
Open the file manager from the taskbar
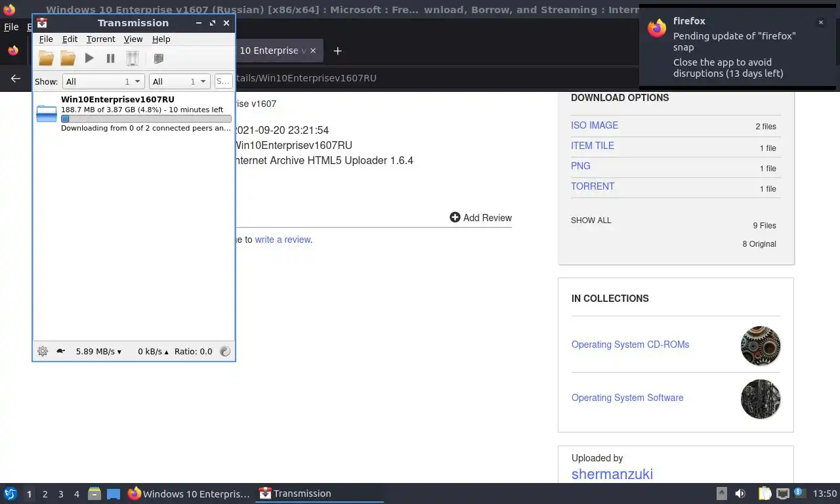point(94,493)
